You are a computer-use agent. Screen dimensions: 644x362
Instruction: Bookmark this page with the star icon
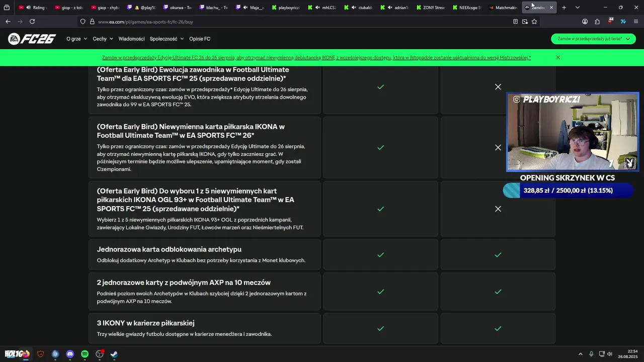[x=534, y=22]
